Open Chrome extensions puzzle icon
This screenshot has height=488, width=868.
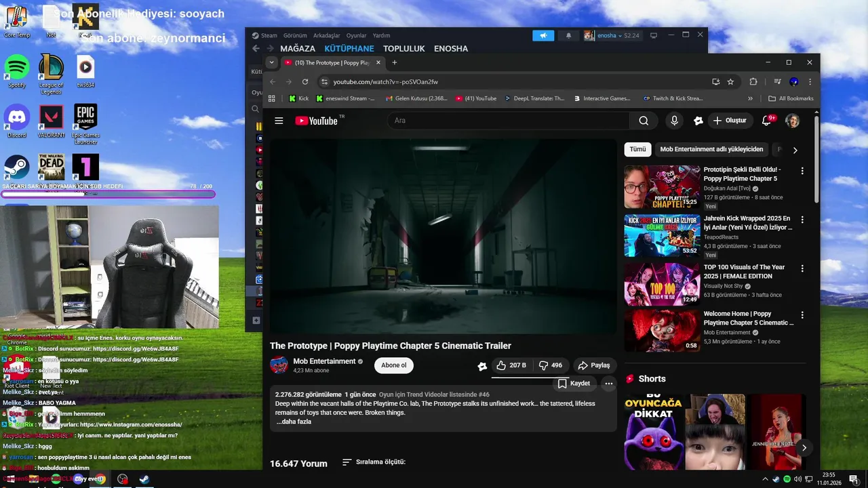pos(753,81)
